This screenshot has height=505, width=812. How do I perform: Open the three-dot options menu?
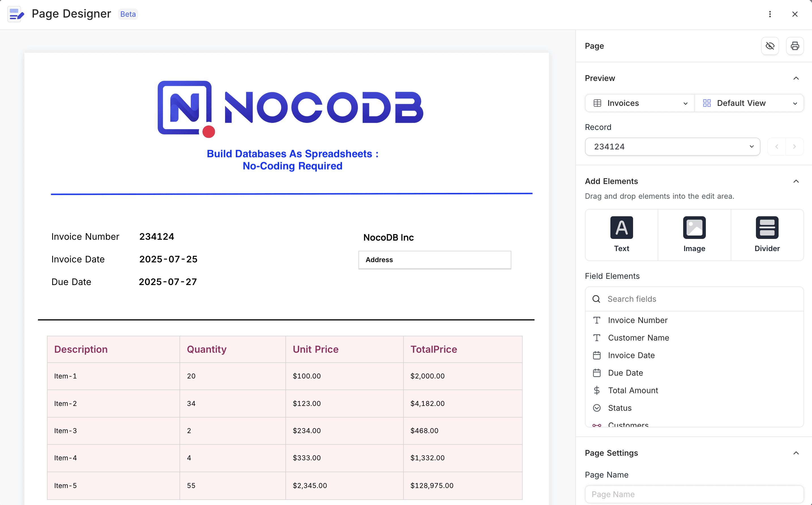tap(770, 14)
